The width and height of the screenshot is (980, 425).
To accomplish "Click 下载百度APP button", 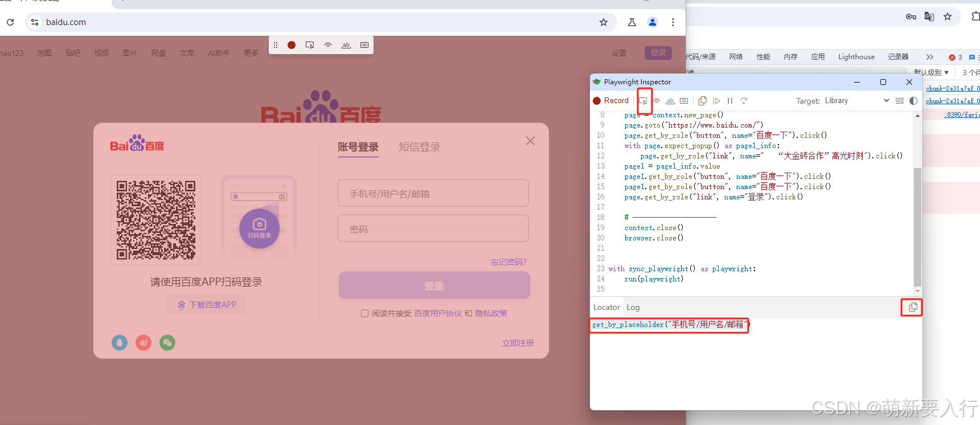I will coord(207,305).
